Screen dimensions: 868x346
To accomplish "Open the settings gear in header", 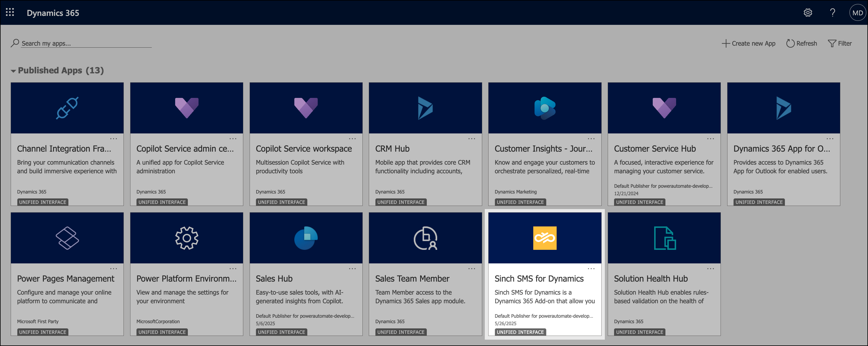I will pyautogui.click(x=808, y=13).
